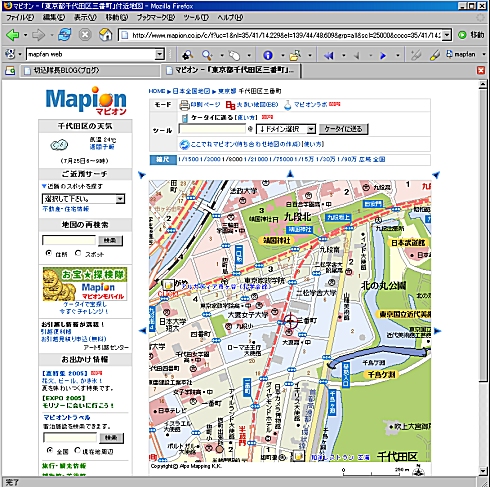Click the blue info icon in toolbar
The height and width of the screenshot is (487, 490).
[x=268, y=55]
